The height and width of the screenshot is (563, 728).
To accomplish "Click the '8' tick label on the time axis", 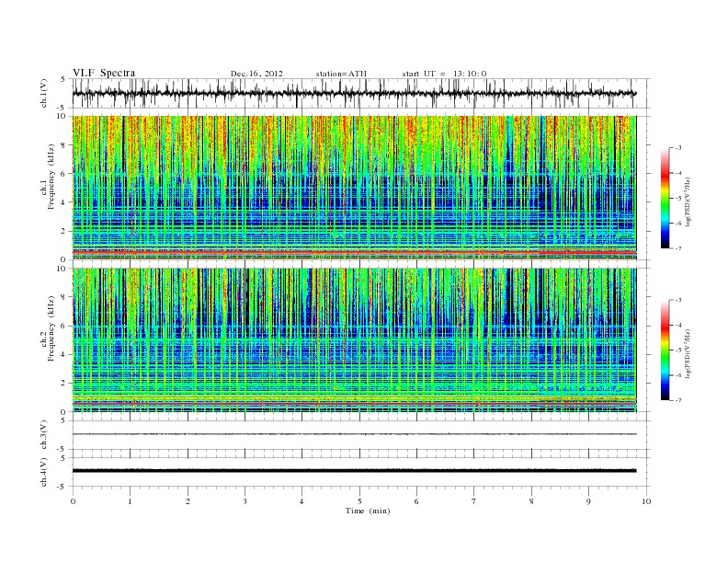I will [x=531, y=501].
